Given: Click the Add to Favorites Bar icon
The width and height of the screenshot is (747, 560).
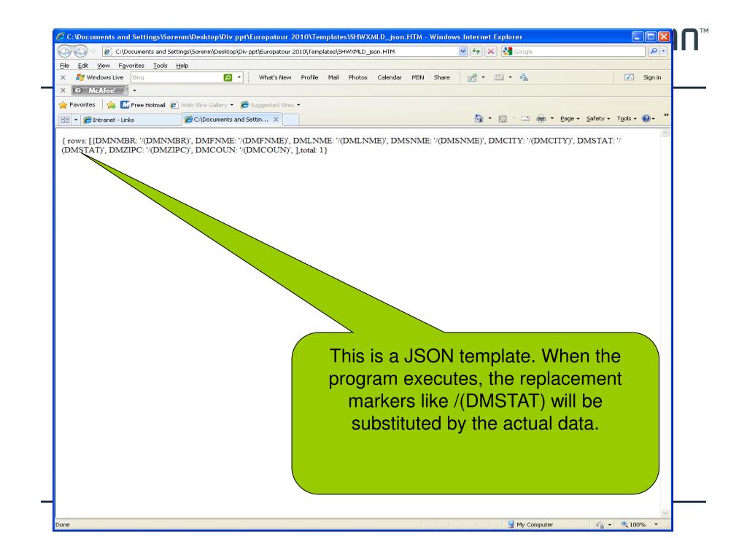Looking at the screenshot, I should (x=111, y=105).
